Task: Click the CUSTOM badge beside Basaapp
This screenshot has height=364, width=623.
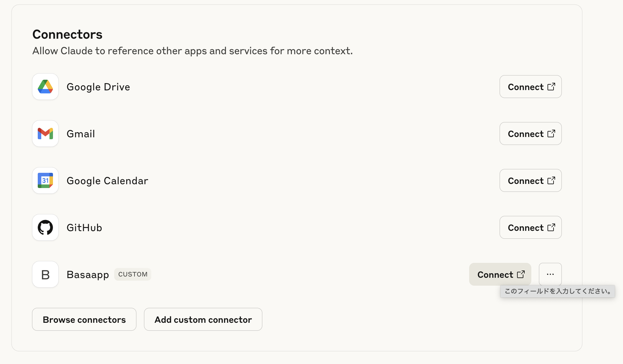Action: pyautogui.click(x=133, y=274)
